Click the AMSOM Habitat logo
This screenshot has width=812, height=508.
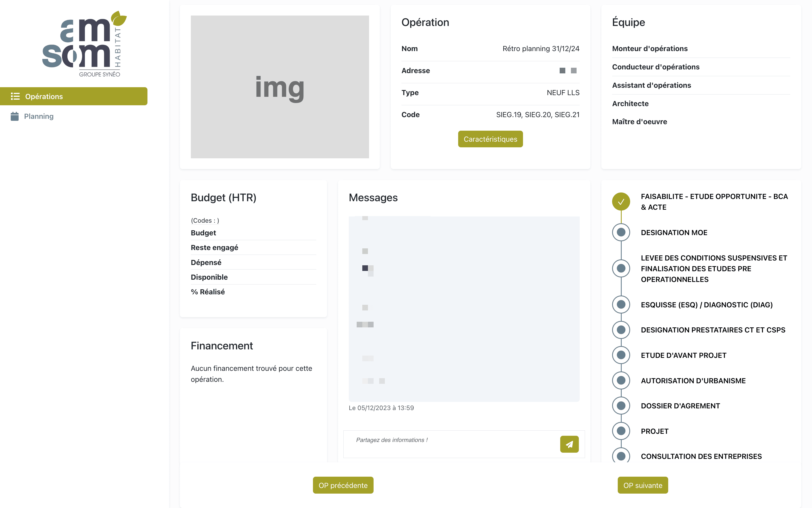[85, 44]
